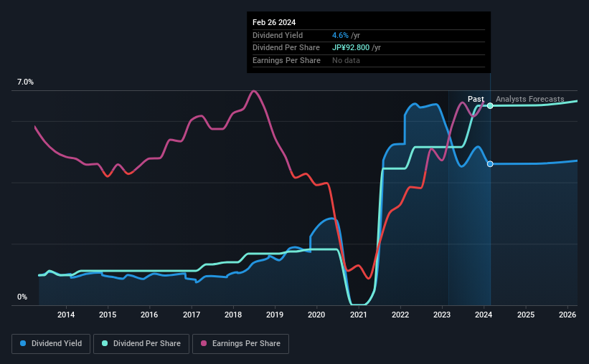Viewport: 589px width, 364px height.
Task: Click the 2021 x-axis label
Action: coord(359,315)
